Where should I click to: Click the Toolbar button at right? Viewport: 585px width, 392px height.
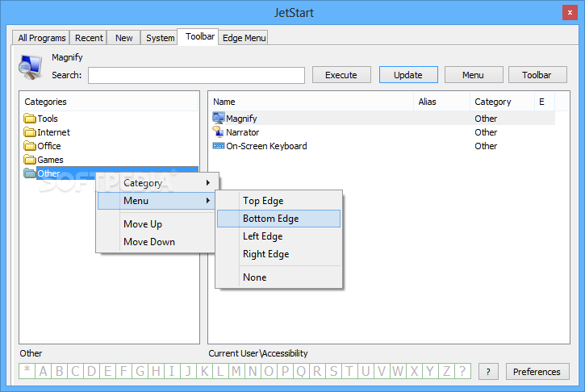click(537, 75)
